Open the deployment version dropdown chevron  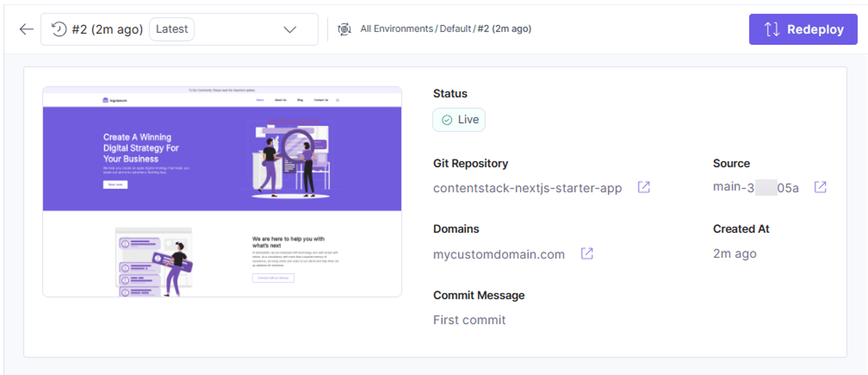[290, 30]
